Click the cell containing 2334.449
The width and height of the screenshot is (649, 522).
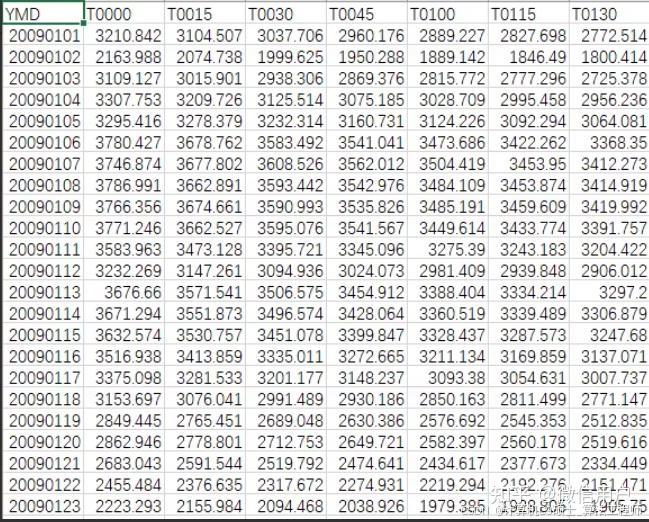(609, 463)
